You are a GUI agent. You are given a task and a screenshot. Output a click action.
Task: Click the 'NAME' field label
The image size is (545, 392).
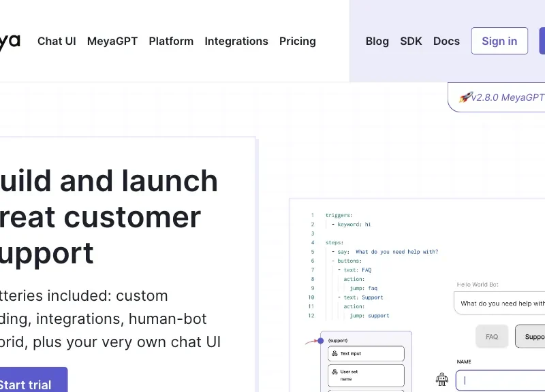tap(464, 361)
